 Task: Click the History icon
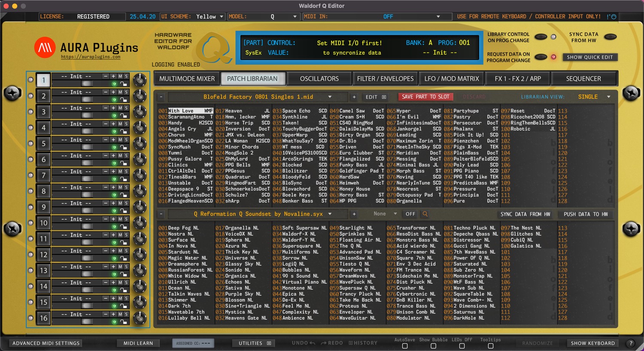[351, 343]
